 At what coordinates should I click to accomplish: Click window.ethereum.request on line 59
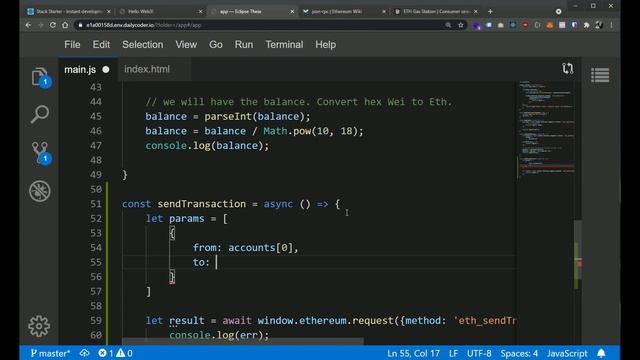(325, 320)
